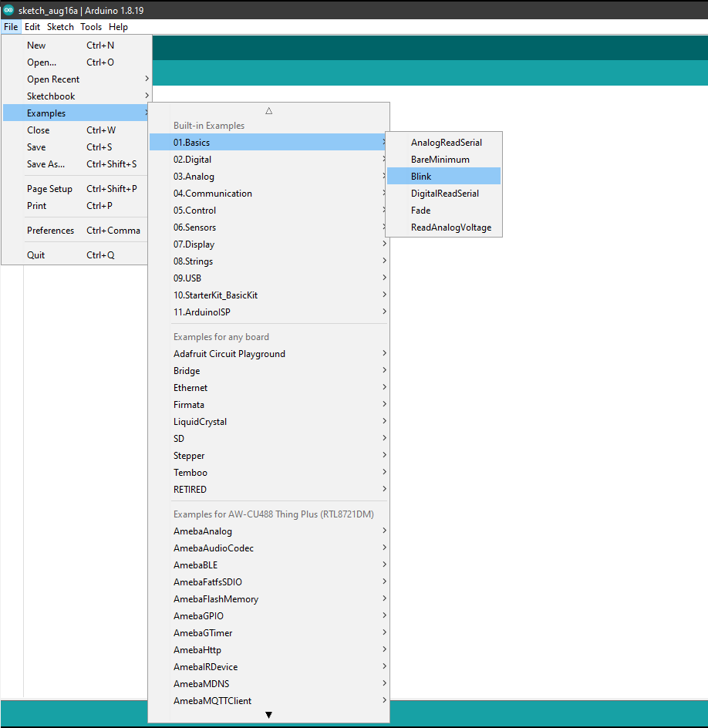Select the Examples menu entry
This screenshot has width=708, height=728.
[x=76, y=113]
